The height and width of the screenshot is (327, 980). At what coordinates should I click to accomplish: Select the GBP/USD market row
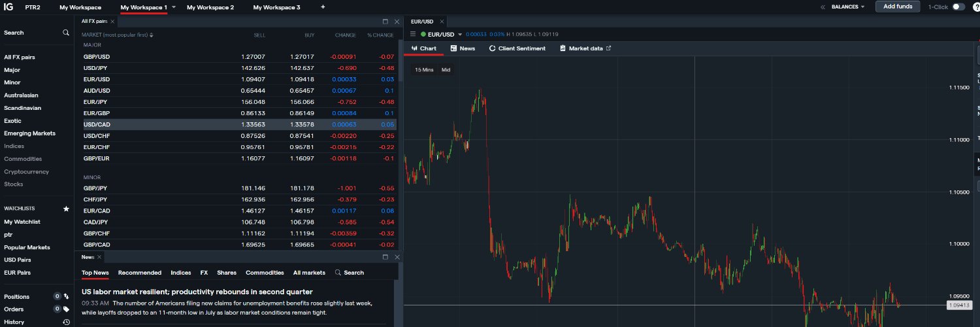pyautogui.click(x=239, y=57)
